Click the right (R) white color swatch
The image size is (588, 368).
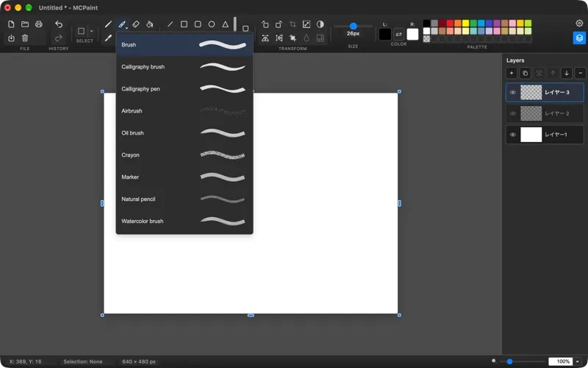click(412, 34)
